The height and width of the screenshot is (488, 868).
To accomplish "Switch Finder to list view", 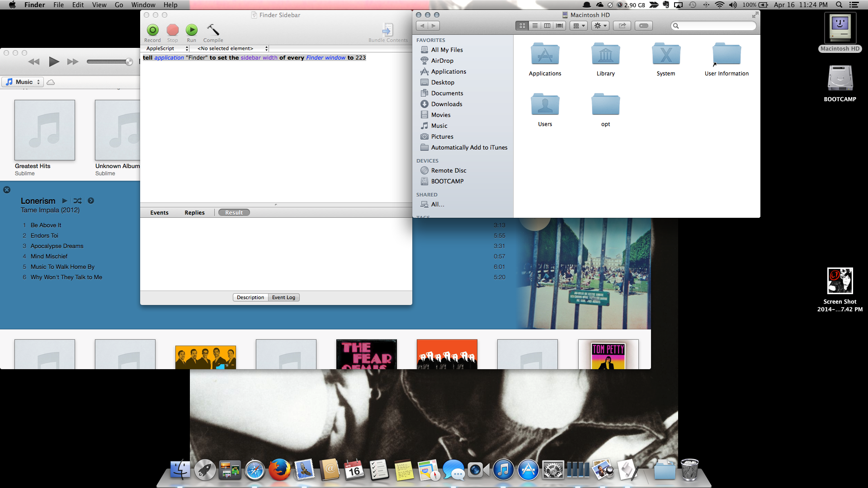I will coord(535,26).
